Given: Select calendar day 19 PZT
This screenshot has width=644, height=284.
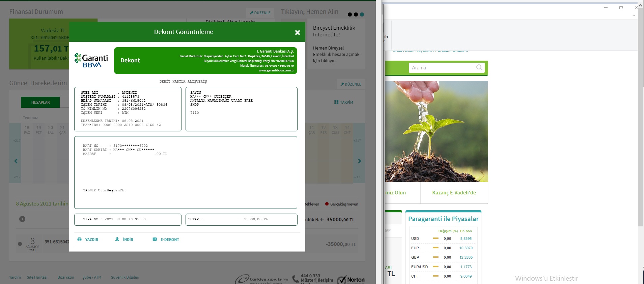Looking at the screenshot, I should (x=39, y=130).
